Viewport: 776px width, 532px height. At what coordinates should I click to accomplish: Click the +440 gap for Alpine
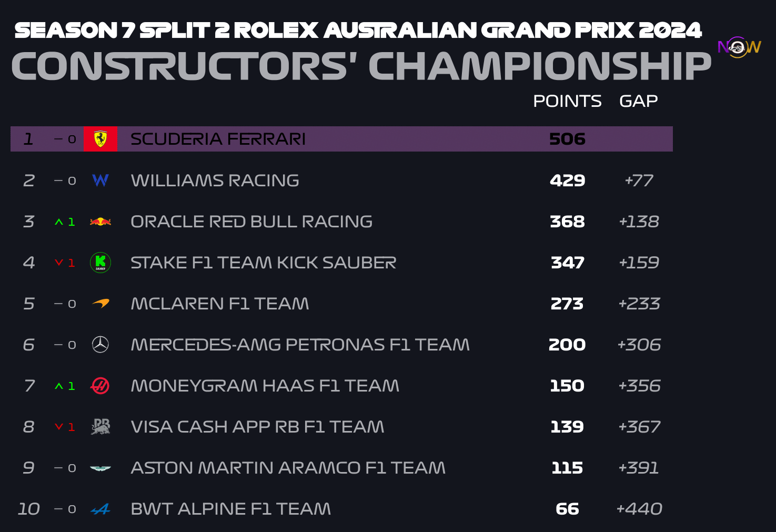click(x=639, y=509)
